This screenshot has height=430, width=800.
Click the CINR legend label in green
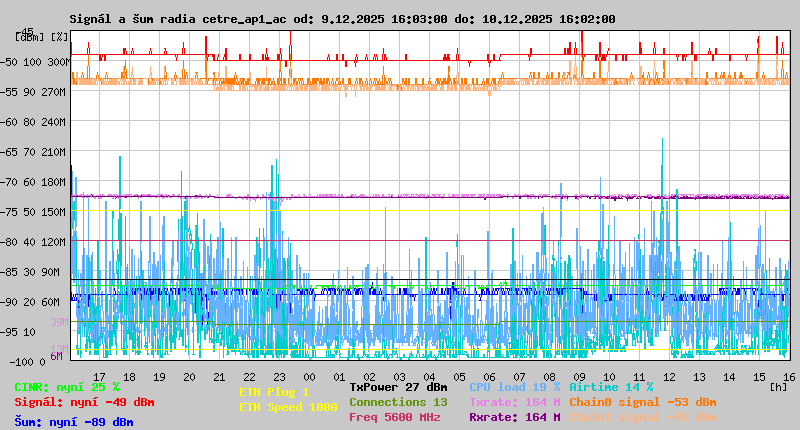pos(66,387)
